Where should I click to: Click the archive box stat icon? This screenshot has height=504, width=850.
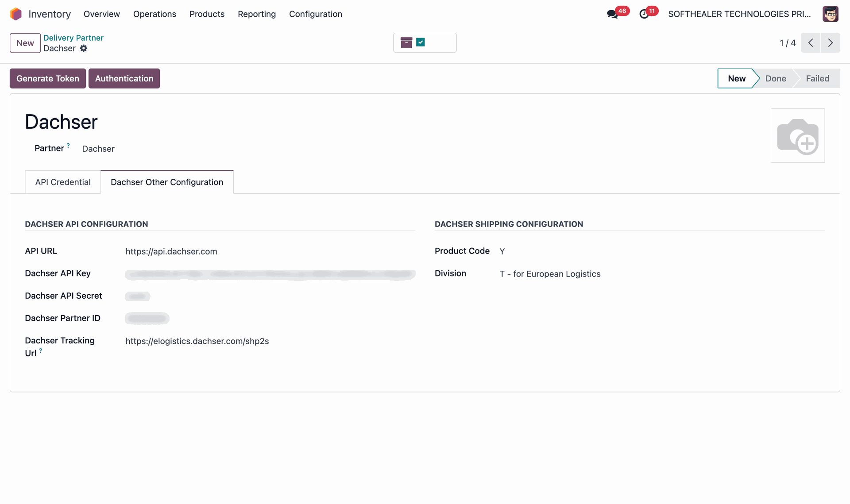(x=406, y=42)
